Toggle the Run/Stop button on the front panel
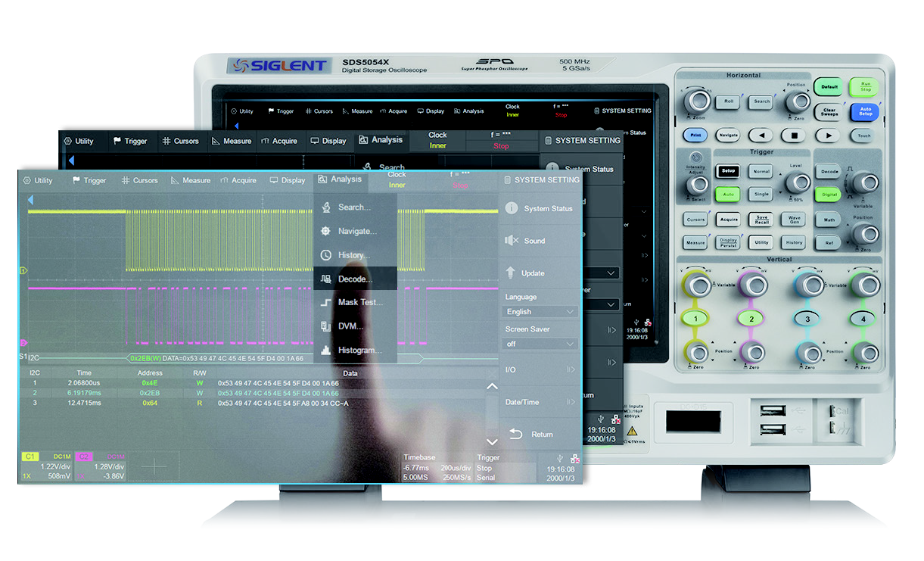The height and width of the screenshot is (561, 924). point(865,87)
